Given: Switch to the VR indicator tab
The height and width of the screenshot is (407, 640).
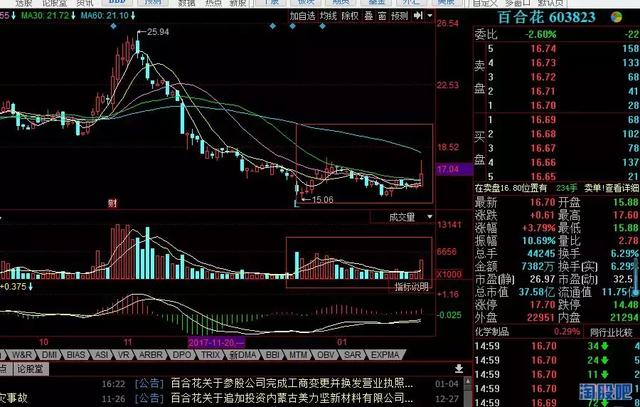Looking at the screenshot, I should coord(124,355).
